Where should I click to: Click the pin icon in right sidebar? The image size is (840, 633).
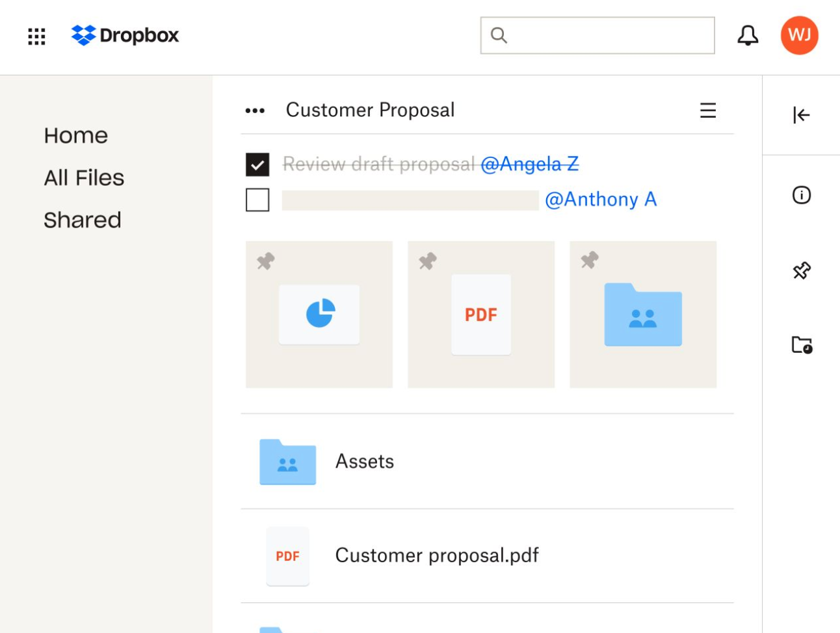pos(802,270)
